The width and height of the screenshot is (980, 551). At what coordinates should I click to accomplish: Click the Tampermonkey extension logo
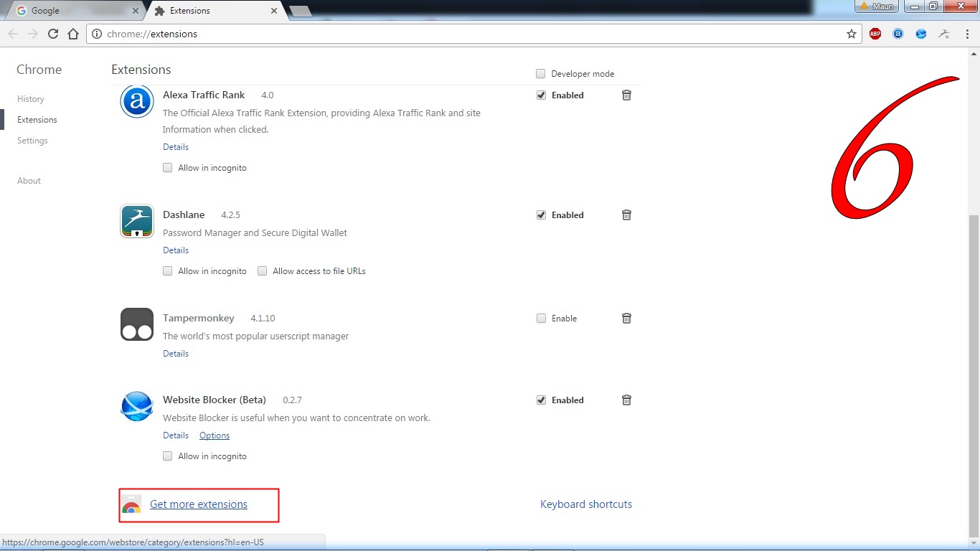137,324
